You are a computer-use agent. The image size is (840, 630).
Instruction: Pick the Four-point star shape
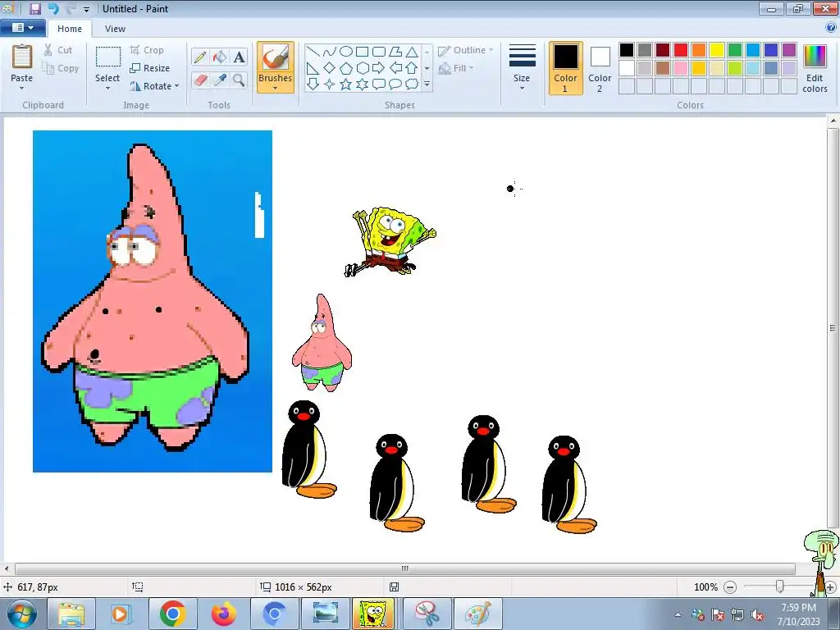(x=330, y=84)
